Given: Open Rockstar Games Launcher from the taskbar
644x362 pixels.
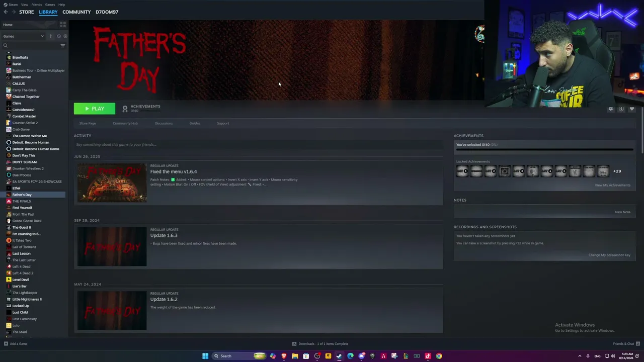Looking at the screenshot, I should (x=328, y=356).
